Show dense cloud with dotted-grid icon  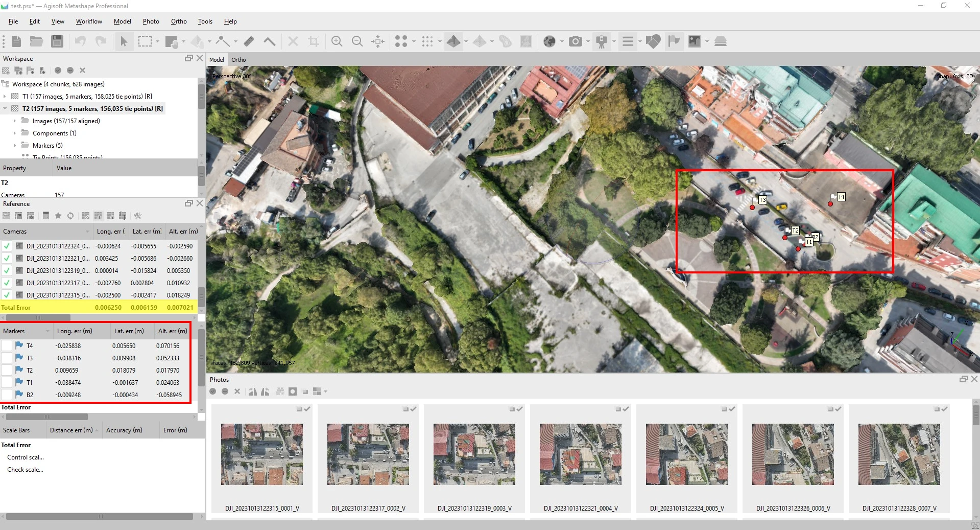pos(427,41)
